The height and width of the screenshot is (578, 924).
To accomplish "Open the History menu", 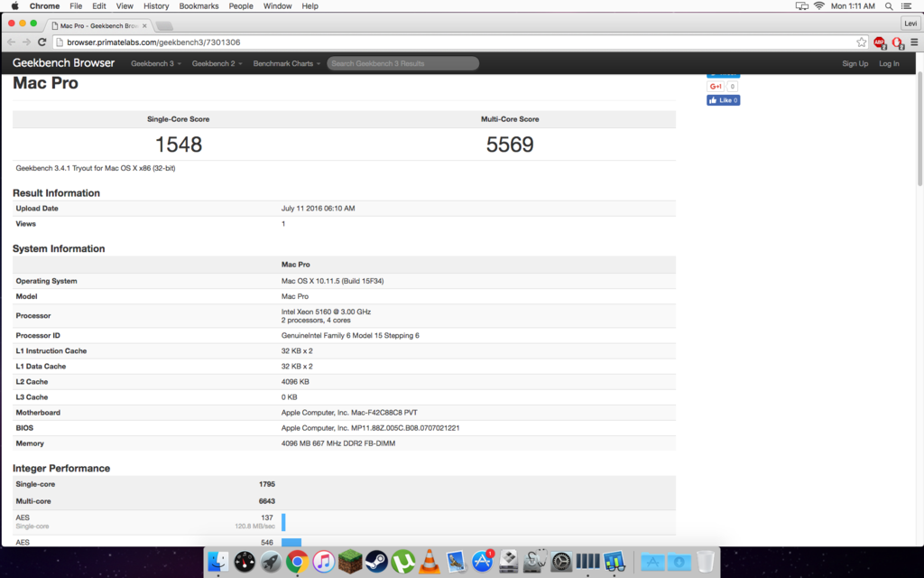I will [x=156, y=6].
